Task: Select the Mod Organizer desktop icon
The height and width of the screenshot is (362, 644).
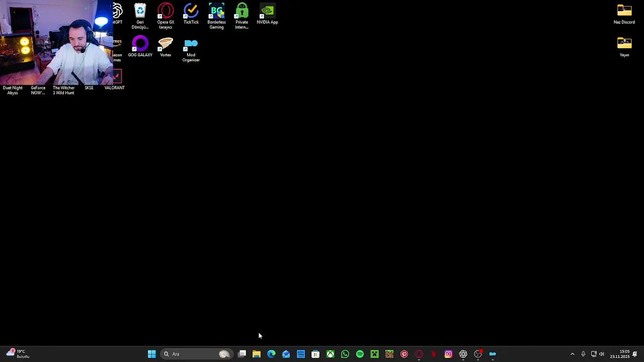Action: 191,49
